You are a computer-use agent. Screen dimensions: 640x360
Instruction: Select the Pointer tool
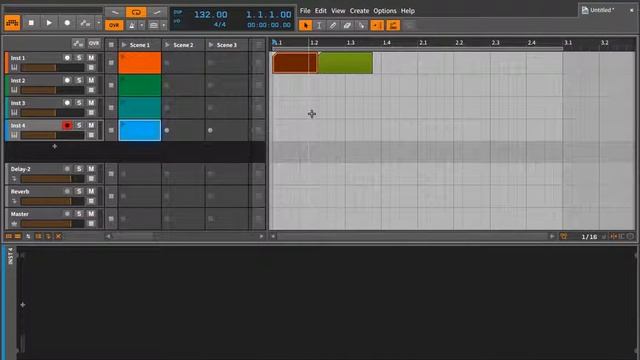click(x=305, y=25)
